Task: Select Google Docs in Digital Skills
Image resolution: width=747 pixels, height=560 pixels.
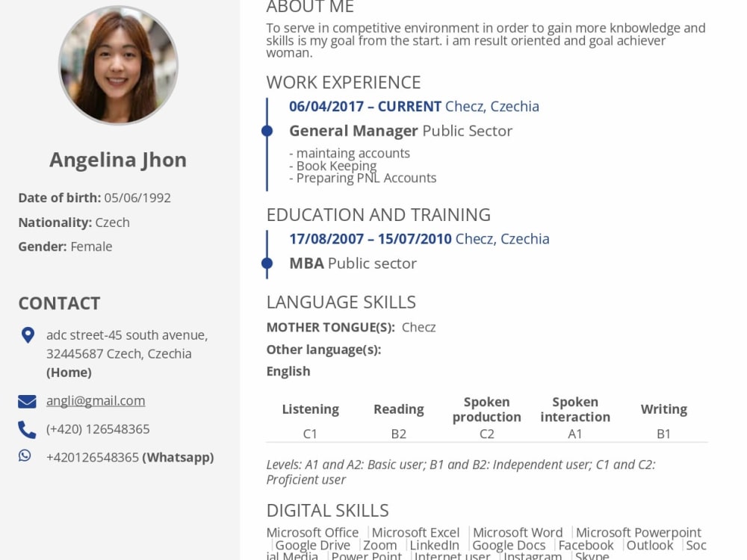Action: (509, 545)
